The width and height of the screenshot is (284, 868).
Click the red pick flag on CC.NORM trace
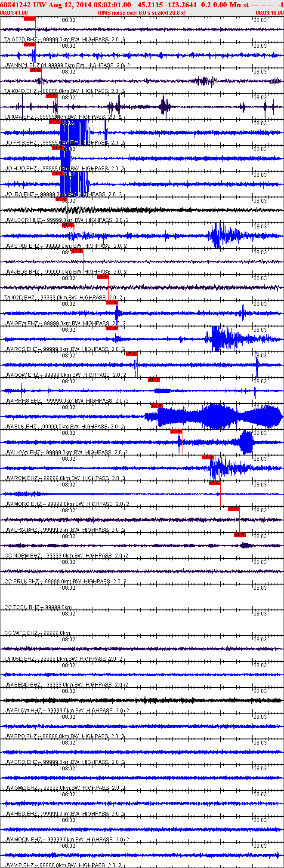pos(240,535)
